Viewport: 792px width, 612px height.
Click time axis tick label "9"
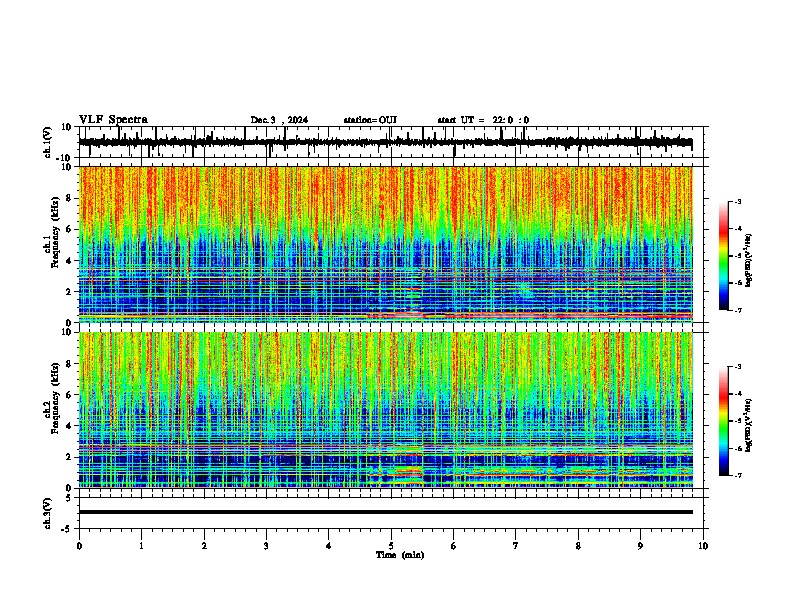tap(640, 546)
